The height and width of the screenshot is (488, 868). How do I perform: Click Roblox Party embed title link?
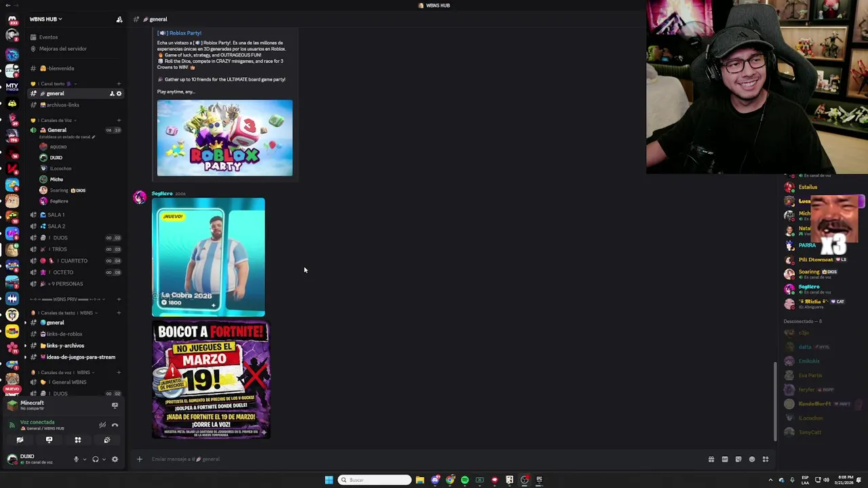click(180, 33)
